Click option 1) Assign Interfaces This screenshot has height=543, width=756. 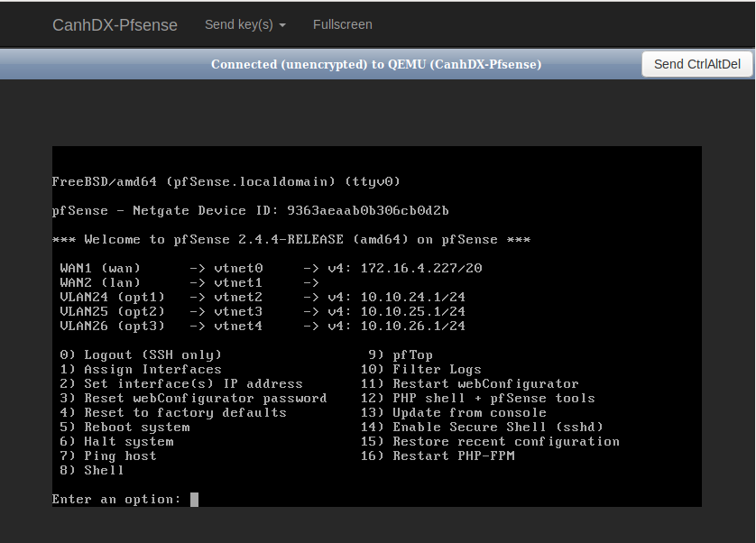[x=141, y=370]
